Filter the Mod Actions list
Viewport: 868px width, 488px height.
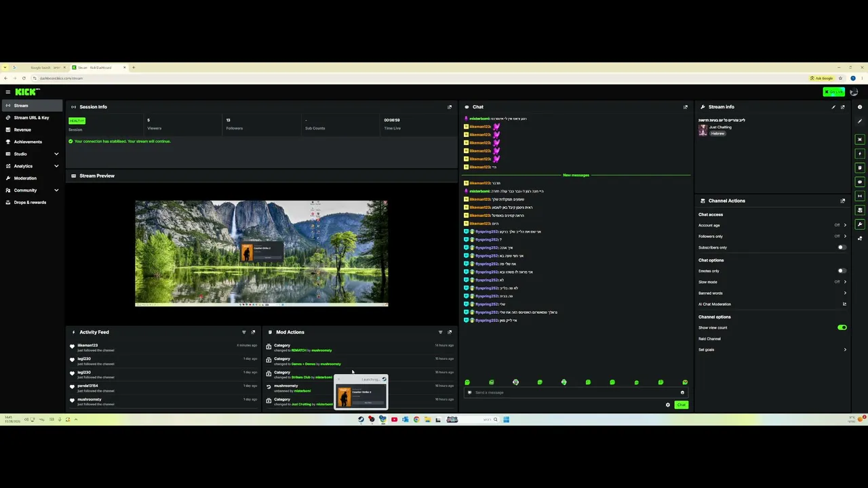440,332
